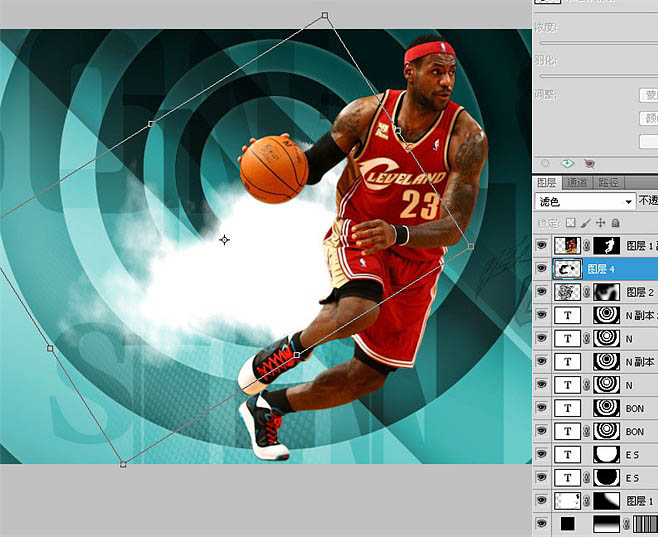Select the layer named N 副本 2
The height and width of the screenshot is (537, 658).
642,315
